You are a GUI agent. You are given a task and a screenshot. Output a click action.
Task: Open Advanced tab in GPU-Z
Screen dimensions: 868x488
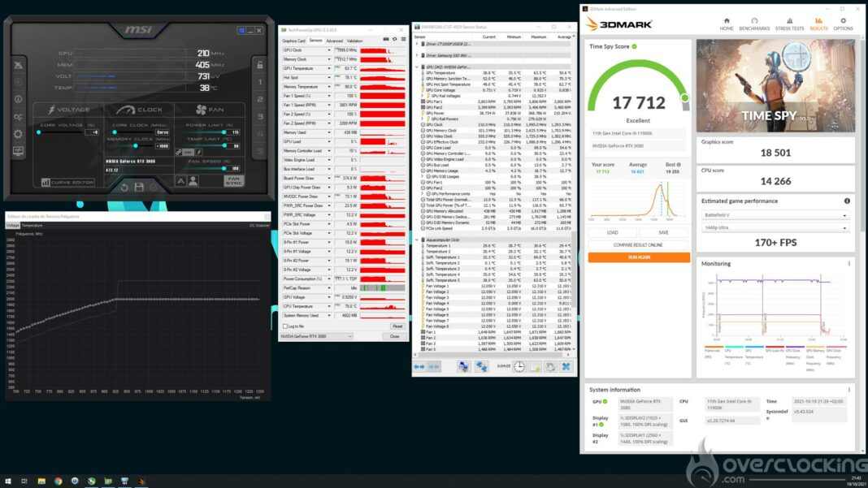click(334, 41)
